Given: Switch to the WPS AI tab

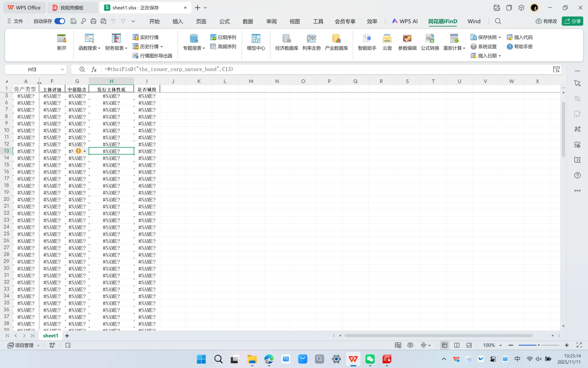Looking at the screenshot, I should point(405,21).
